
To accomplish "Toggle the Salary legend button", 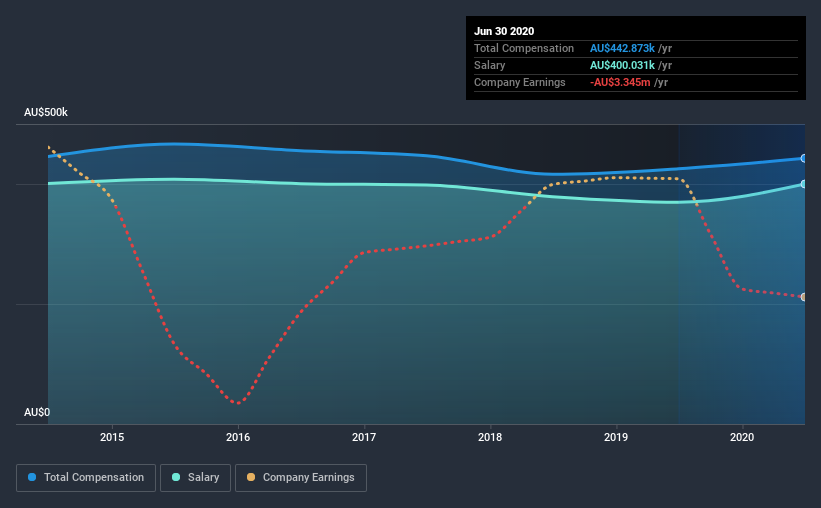I will 195,478.
